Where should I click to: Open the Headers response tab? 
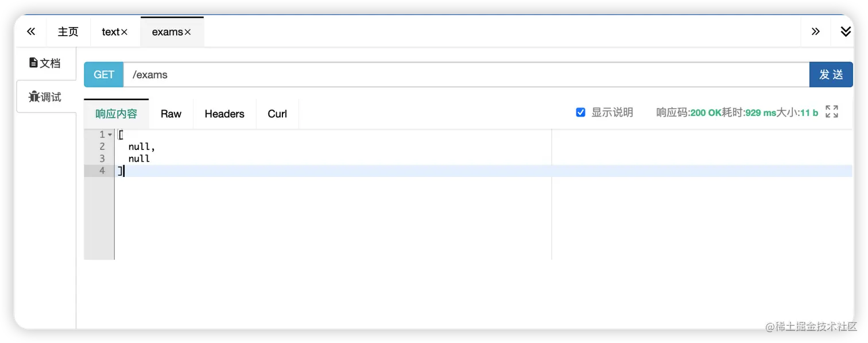tap(224, 114)
